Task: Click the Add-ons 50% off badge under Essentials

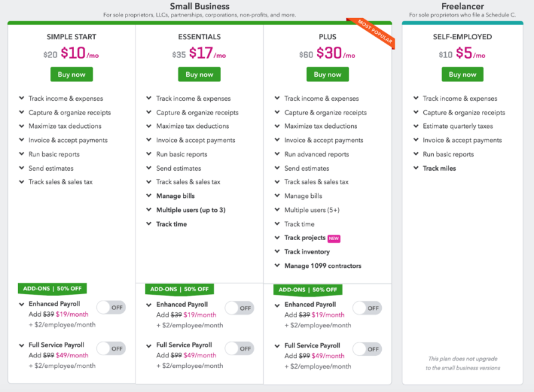Action: 180,289
